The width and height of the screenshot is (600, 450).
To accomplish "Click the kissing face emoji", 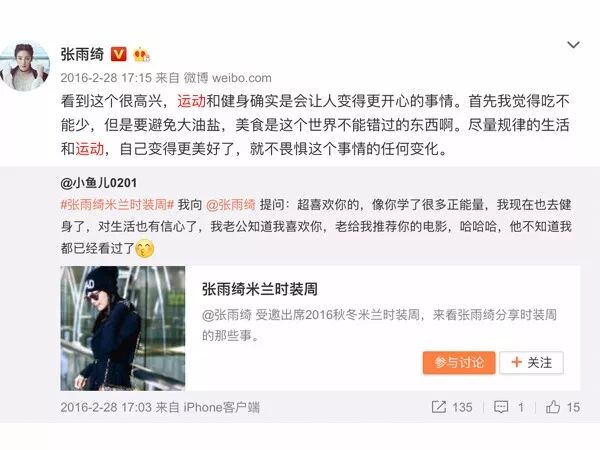I will pos(145,249).
